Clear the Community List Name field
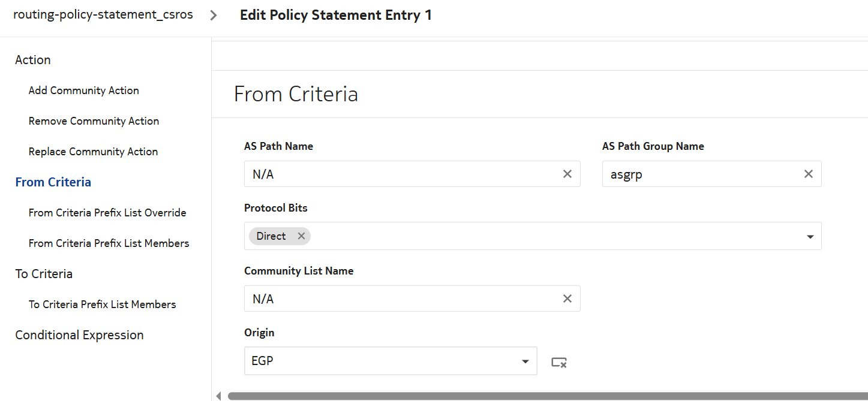868x401 pixels. click(567, 299)
